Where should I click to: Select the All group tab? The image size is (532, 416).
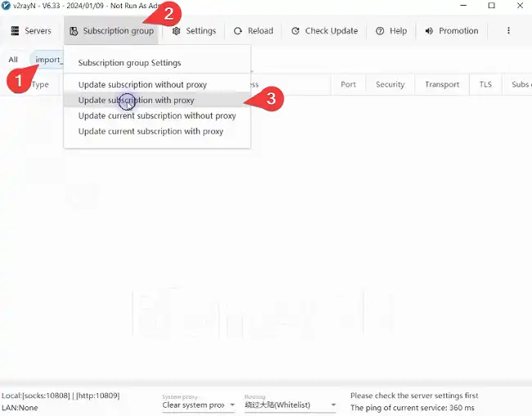(13, 60)
